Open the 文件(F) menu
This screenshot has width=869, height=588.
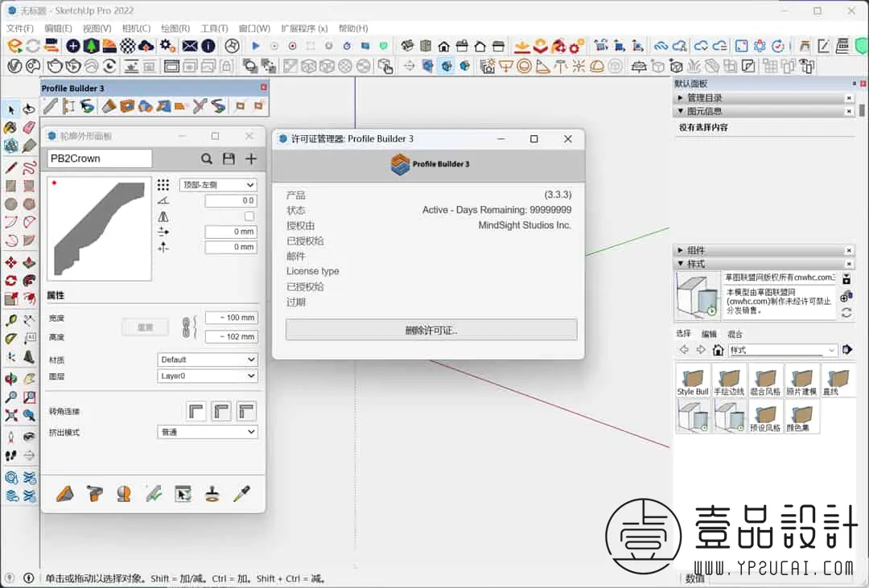point(19,28)
